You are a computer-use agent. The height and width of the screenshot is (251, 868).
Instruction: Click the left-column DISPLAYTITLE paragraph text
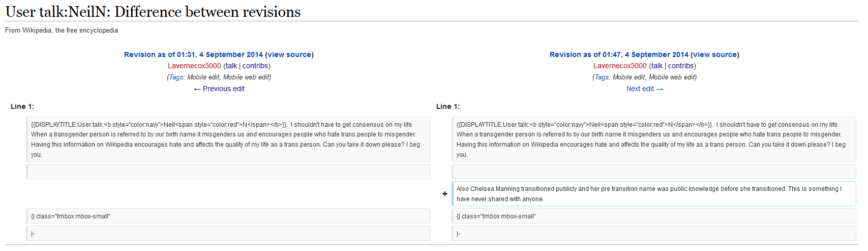[228, 140]
